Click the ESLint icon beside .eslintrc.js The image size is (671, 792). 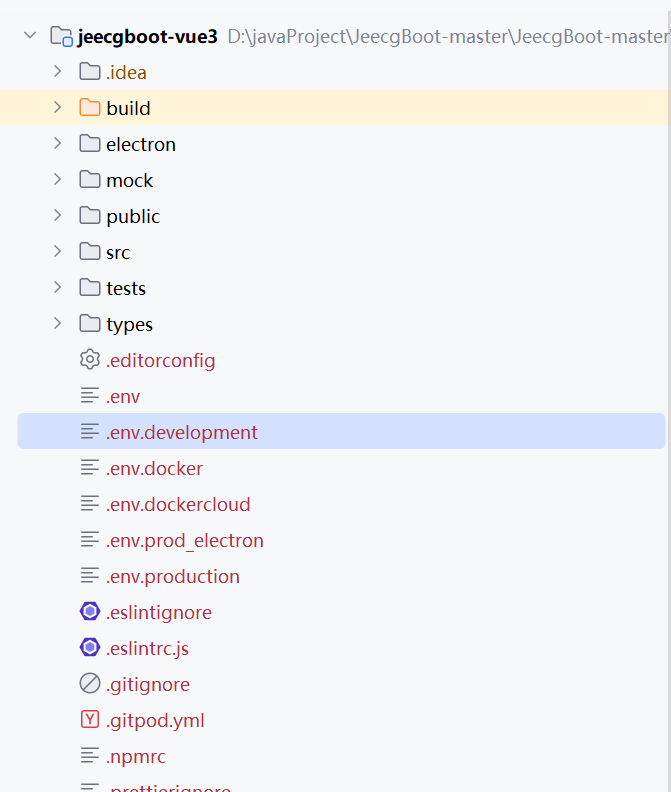pos(90,648)
